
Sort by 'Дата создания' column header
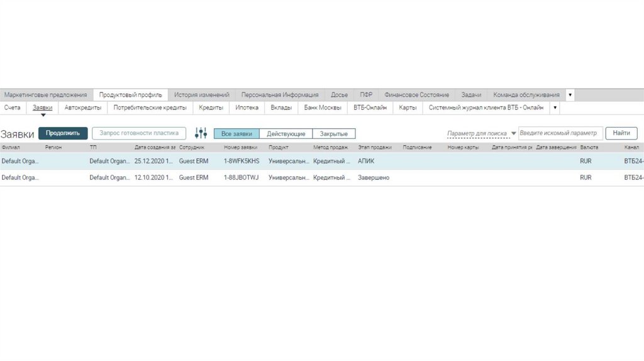coord(155,147)
